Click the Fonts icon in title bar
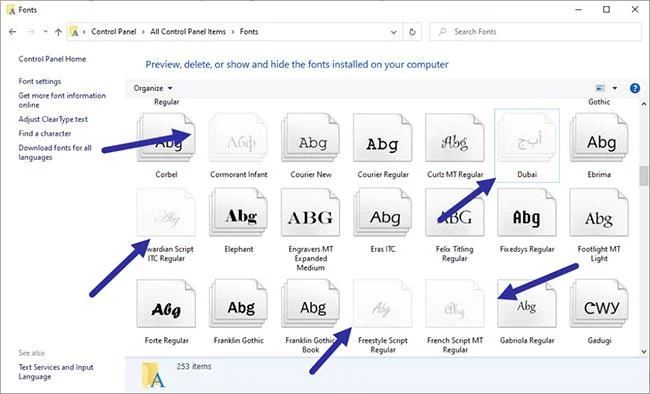The image size is (650, 394). pyautogui.click(x=11, y=10)
